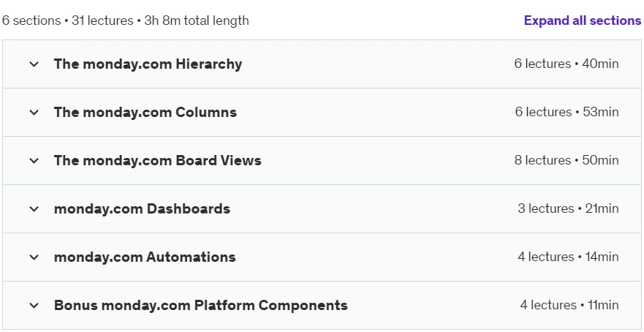Open The monday.com Board Views title
644x332 pixels.
(x=158, y=161)
